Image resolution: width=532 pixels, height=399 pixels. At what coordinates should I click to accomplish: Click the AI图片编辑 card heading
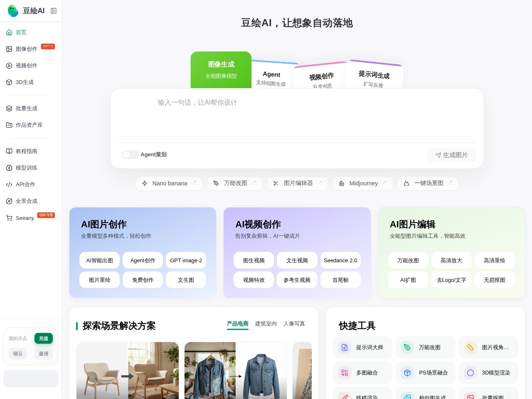413,224
